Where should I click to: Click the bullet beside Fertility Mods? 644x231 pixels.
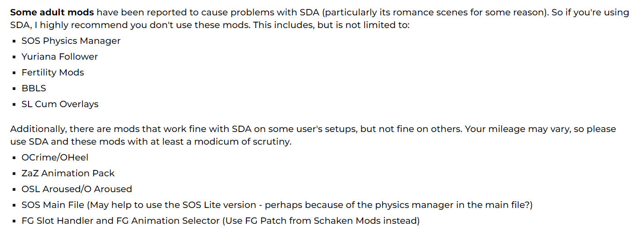coord(14,73)
